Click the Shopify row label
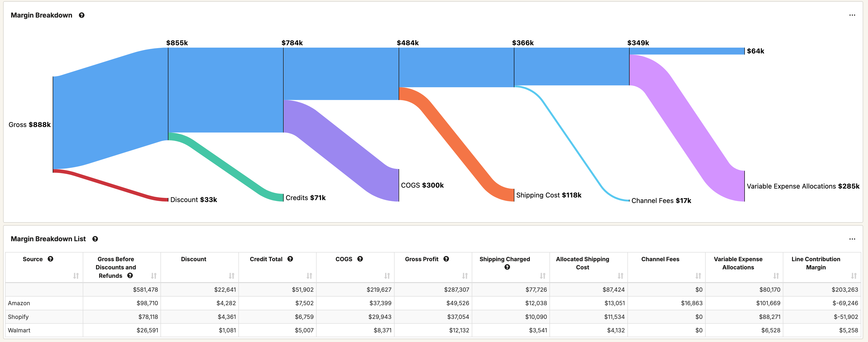The height and width of the screenshot is (342, 868). (x=18, y=317)
